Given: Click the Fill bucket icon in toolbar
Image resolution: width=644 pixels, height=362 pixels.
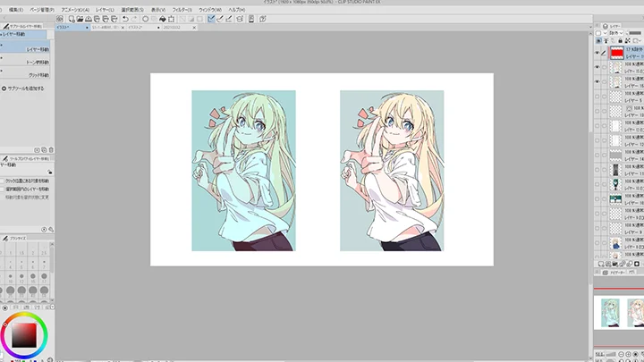Looking at the screenshot, I should [163, 19].
